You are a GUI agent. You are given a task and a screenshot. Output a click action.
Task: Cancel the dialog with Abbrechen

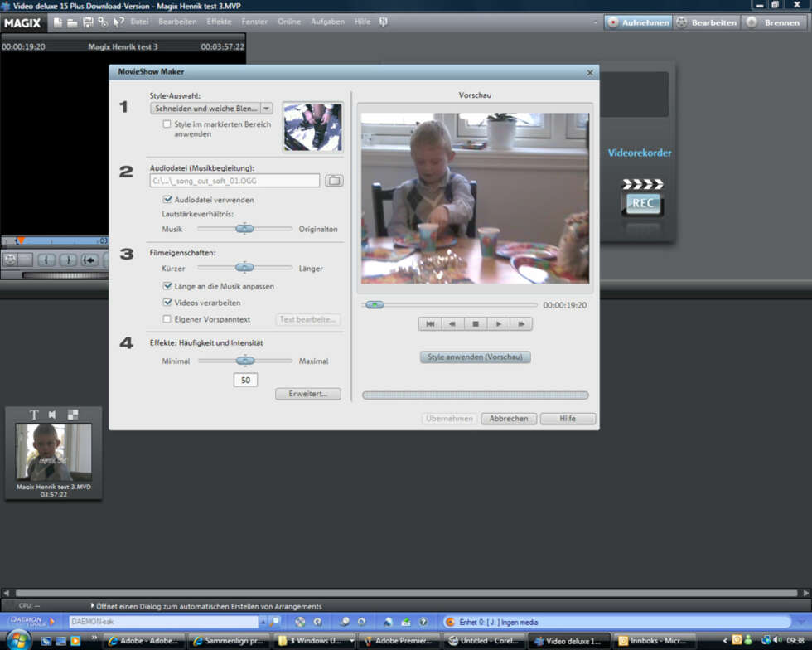[x=509, y=419]
